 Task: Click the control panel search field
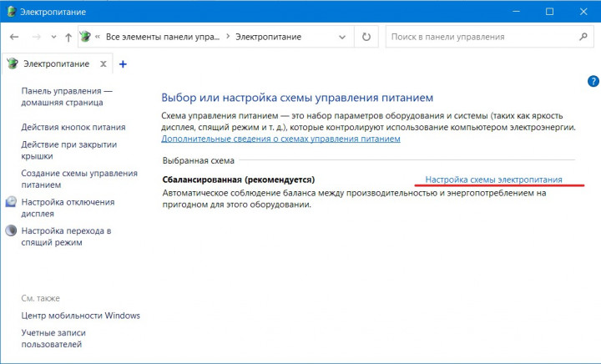click(480, 37)
